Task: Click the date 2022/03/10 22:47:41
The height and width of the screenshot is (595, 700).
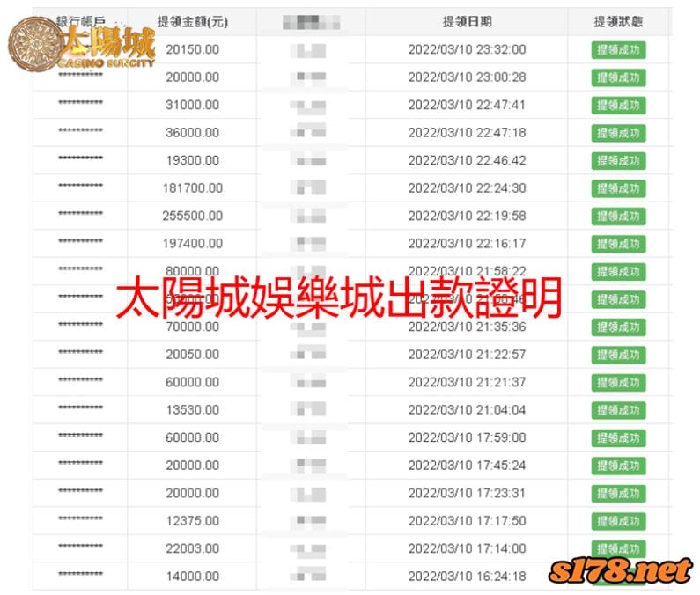Action: (x=467, y=105)
